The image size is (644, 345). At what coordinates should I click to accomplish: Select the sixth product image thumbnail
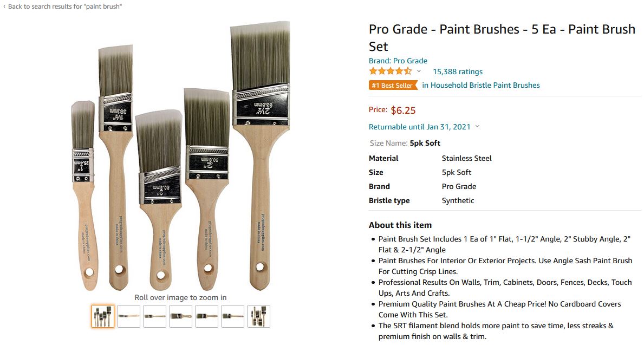(x=233, y=316)
